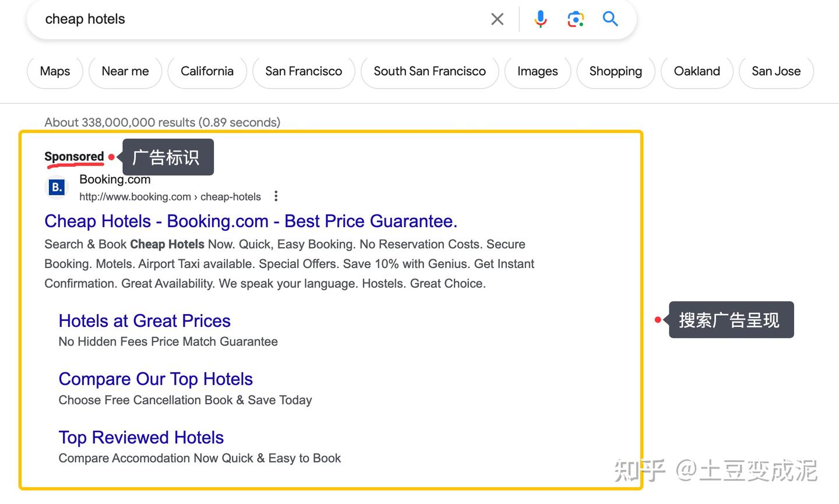Click into the cheap hotels search field
This screenshot has width=839, height=504.
pyautogui.click(x=262, y=19)
